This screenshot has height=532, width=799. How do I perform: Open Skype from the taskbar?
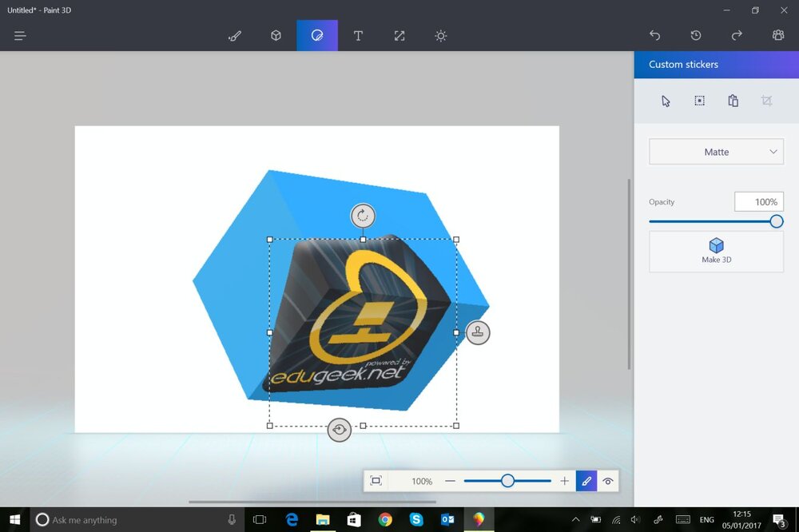(416, 520)
